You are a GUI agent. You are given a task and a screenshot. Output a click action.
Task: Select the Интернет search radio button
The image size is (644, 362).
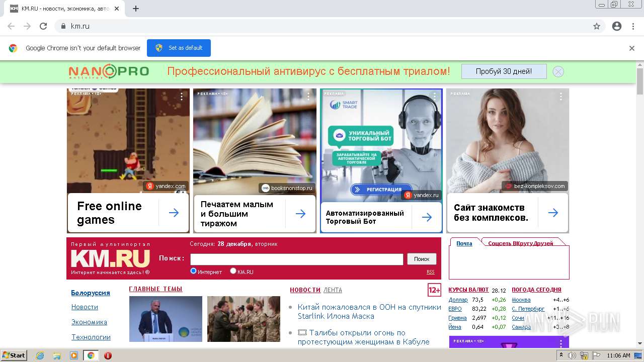pyautogui.click(x=193, y=271)
